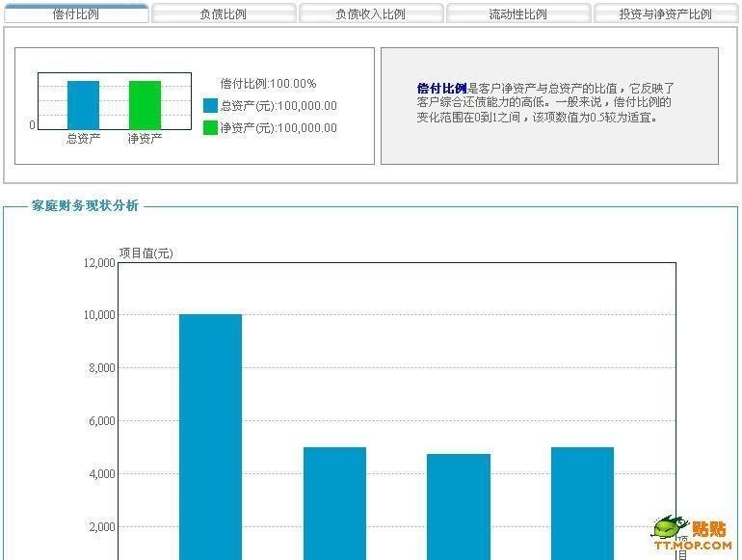Click the small blue 总资产 bar
This screenshot has width=742, height=560.
coord(83,105)
